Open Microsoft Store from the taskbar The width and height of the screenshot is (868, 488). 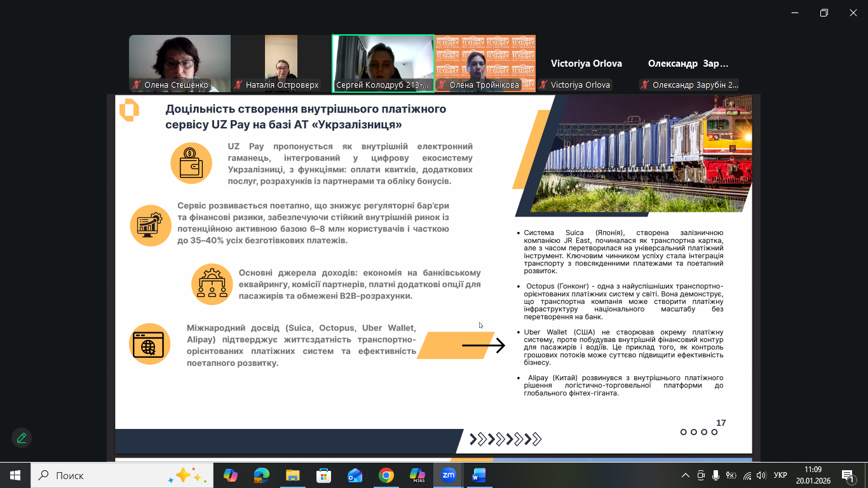point(323,475)
